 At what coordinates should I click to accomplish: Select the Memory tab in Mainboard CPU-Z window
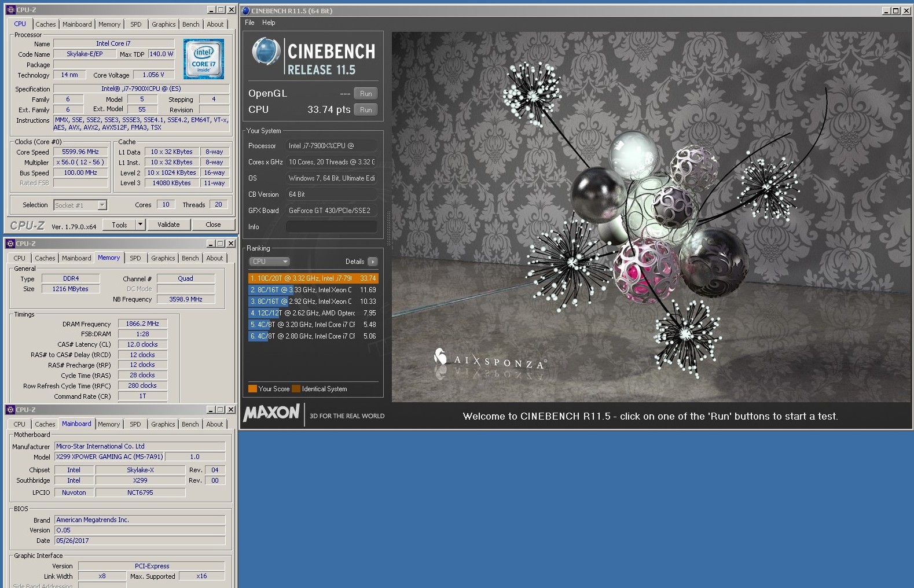click(x=109, y=424)
